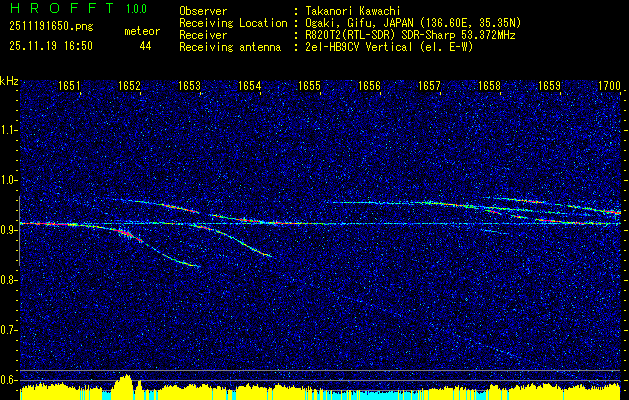This screenshot has width=629, height=400.
Task: Click the meteor label
Action: tap(142, 31)
